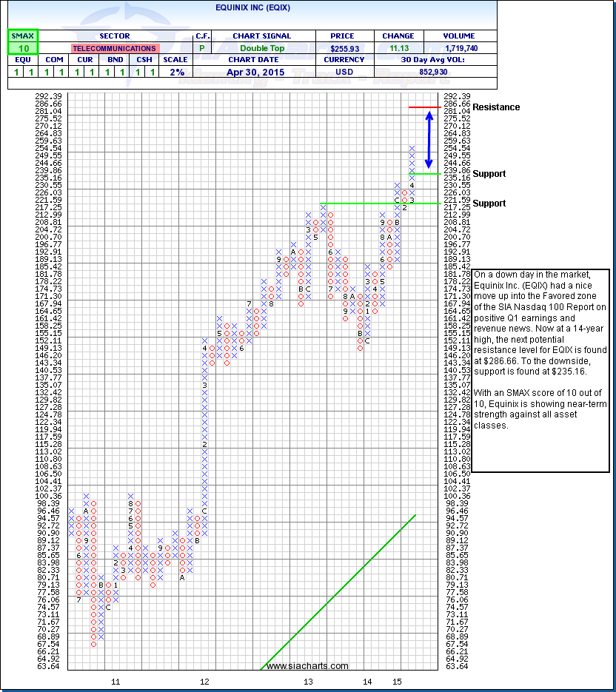Viewport: 616px width, 692px height.
Task: Click the Resistance label text
Action: [496, 107]
